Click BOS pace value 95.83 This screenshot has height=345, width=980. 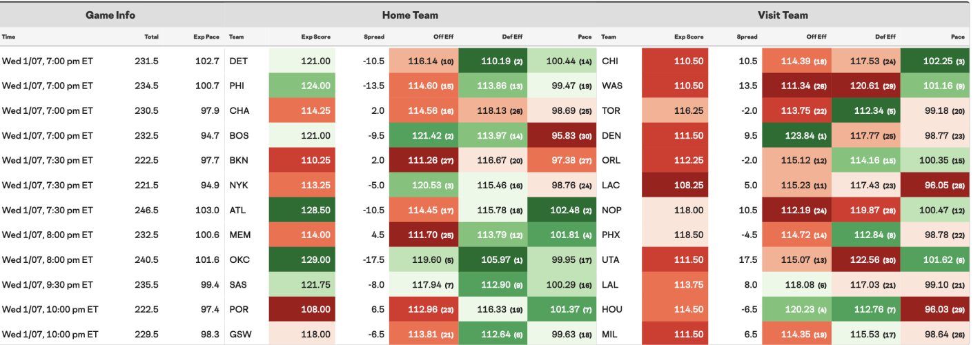pyautogui.click(x=562, y=135)
